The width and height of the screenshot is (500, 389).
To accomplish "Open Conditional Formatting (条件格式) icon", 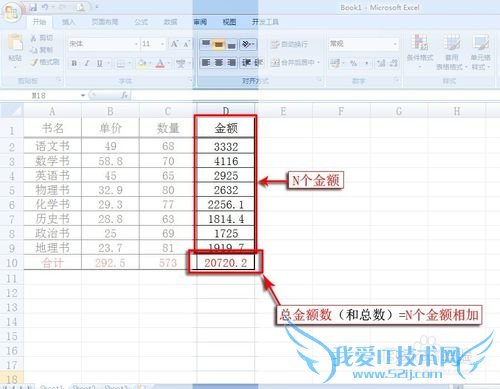I will tap(419, 43).
